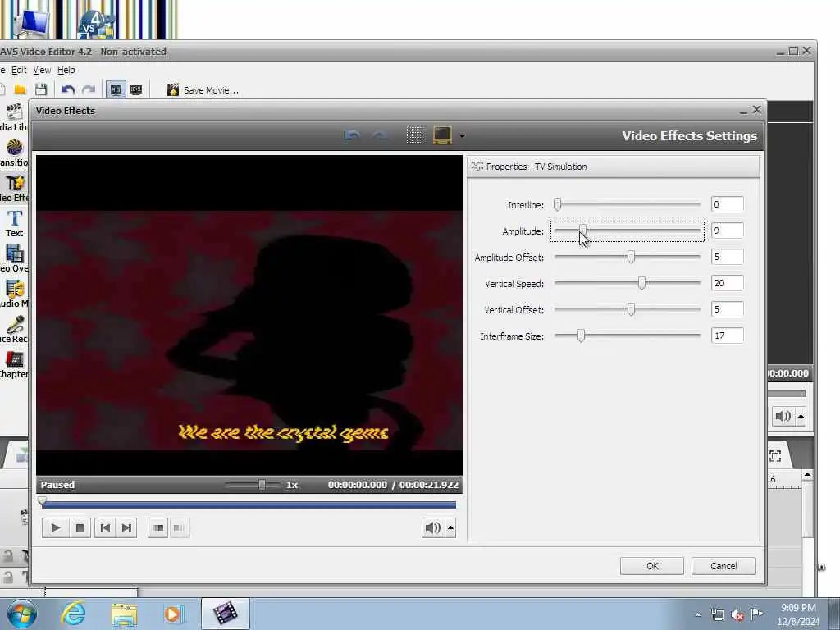
Task: Open the Video Effects sidebar icon
Action: [x=15, y=188]
